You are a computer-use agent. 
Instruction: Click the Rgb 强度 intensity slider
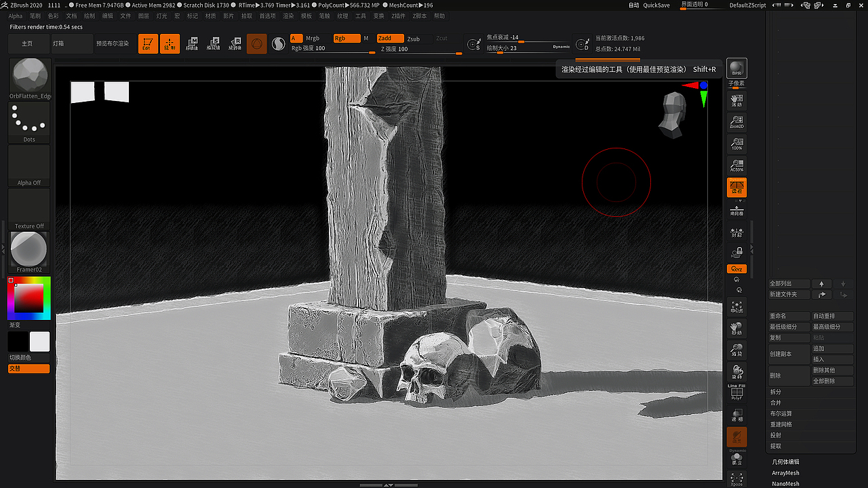(332, 49)
